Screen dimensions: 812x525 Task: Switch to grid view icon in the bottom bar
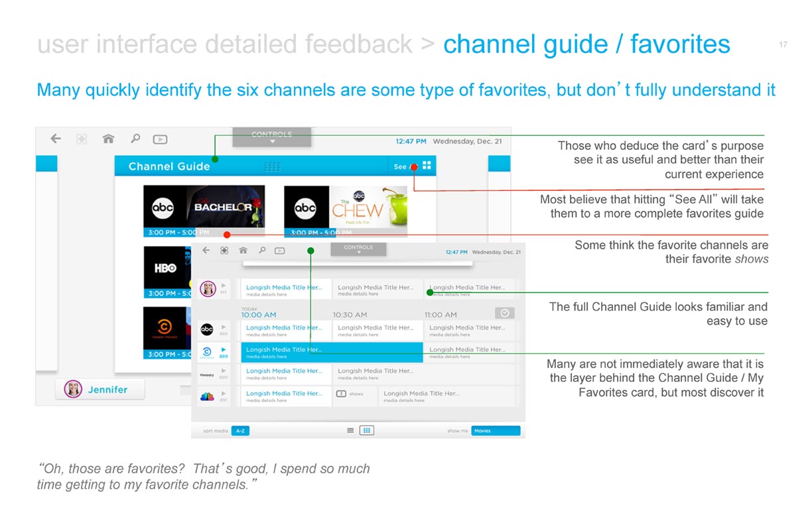[x=367, y=430]
